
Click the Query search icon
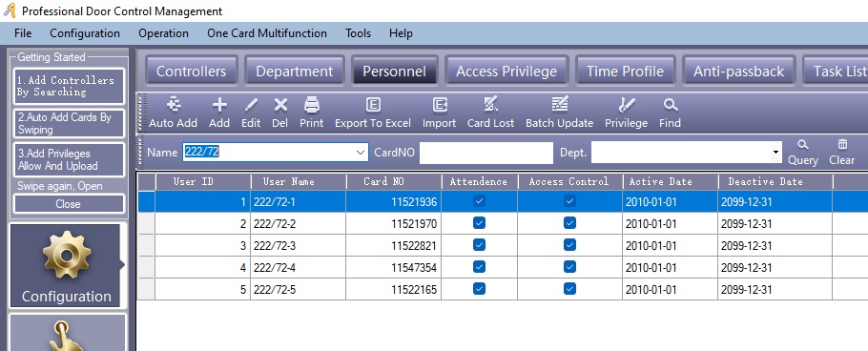click(x=803, y=145)
